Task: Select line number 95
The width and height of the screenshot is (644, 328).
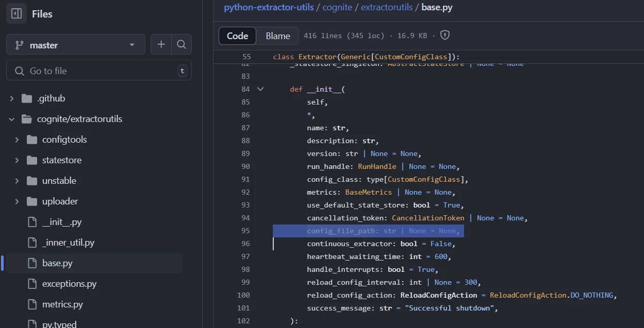Action: click(x=245, y=231)
